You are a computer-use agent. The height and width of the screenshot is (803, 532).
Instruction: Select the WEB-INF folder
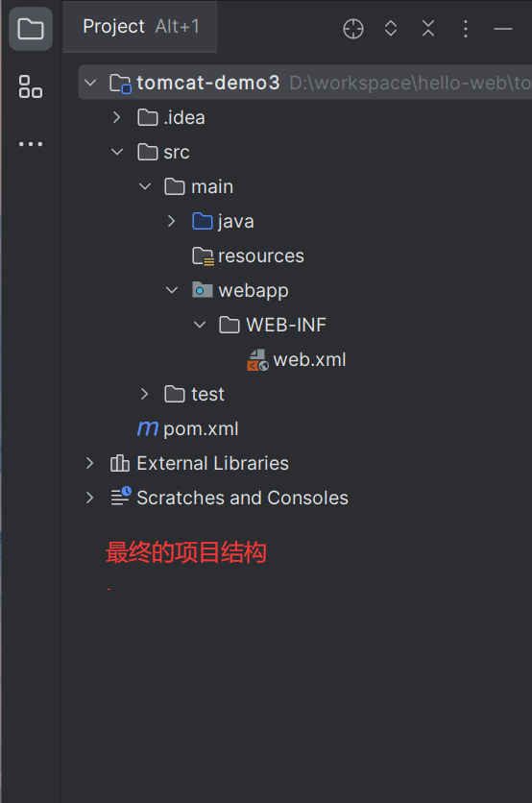(273, 325)
